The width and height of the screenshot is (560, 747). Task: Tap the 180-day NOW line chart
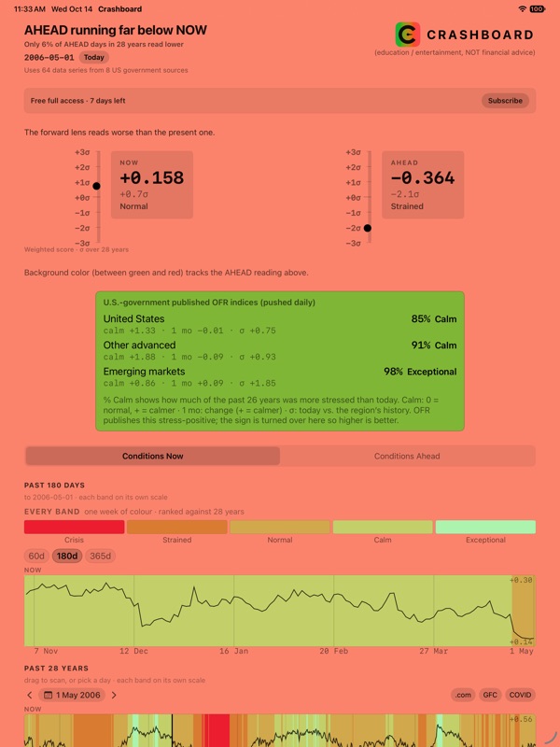280,611
